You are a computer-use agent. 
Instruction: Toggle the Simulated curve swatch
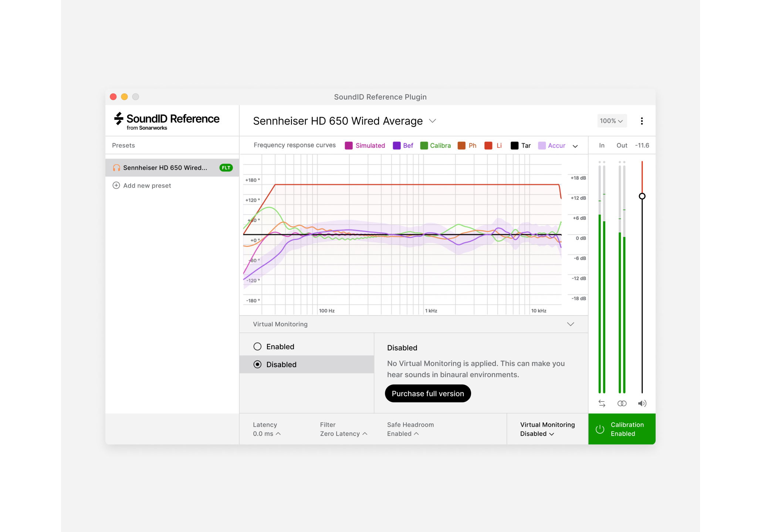pyautogui.click(x=348, y=146)
